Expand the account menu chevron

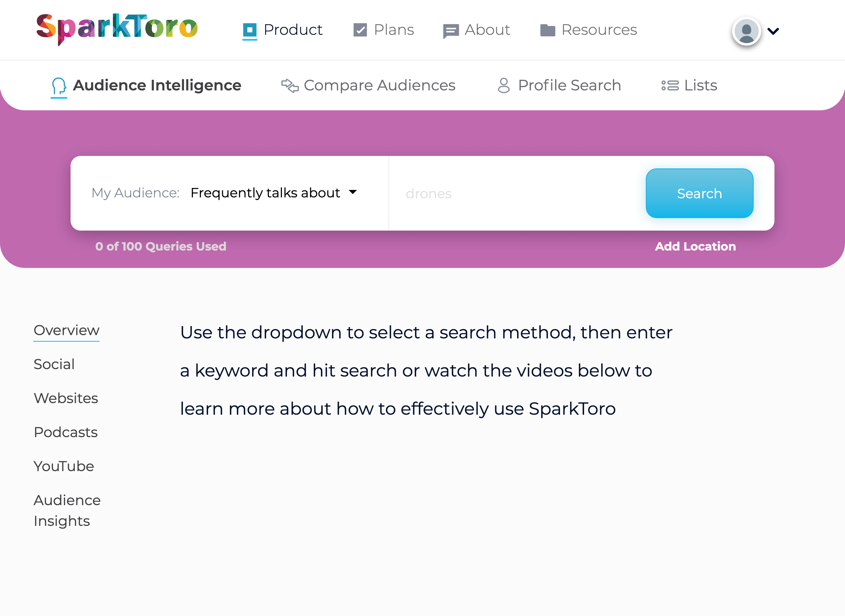773,31
